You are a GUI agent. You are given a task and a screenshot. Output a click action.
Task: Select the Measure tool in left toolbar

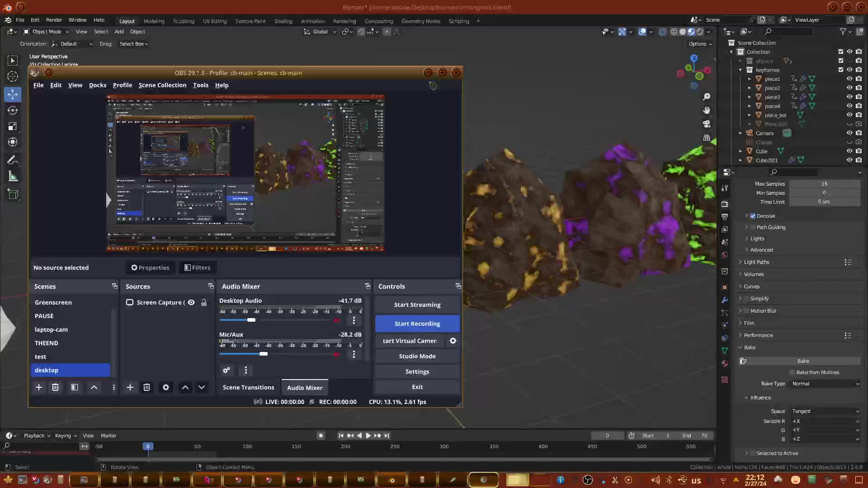[13, 177]
